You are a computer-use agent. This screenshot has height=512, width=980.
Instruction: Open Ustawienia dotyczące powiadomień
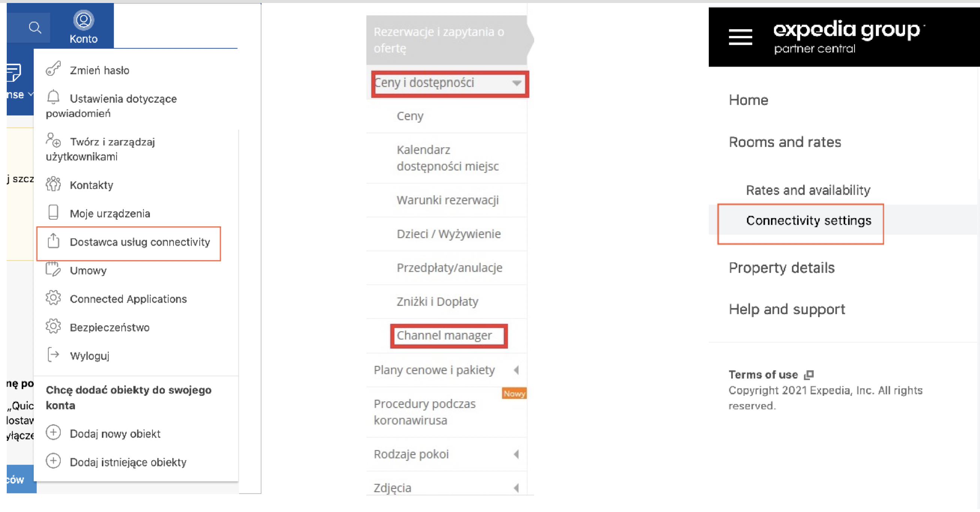[112, 106]
